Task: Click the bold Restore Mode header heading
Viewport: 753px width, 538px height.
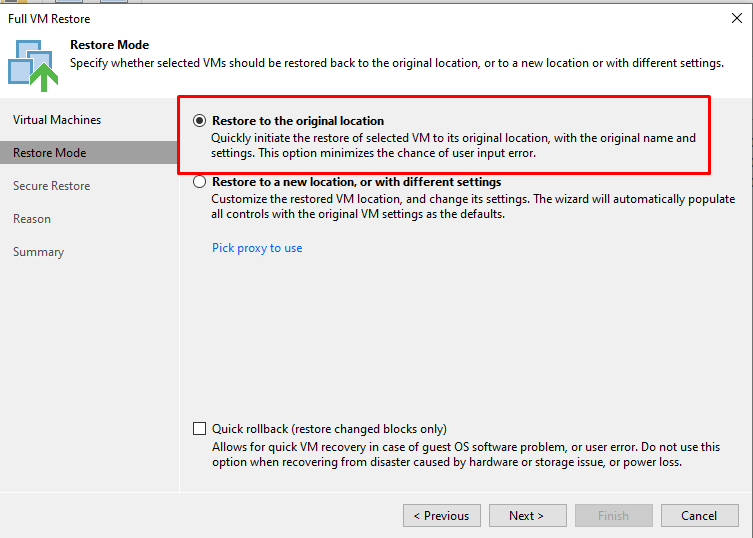Action: (109, 45)
